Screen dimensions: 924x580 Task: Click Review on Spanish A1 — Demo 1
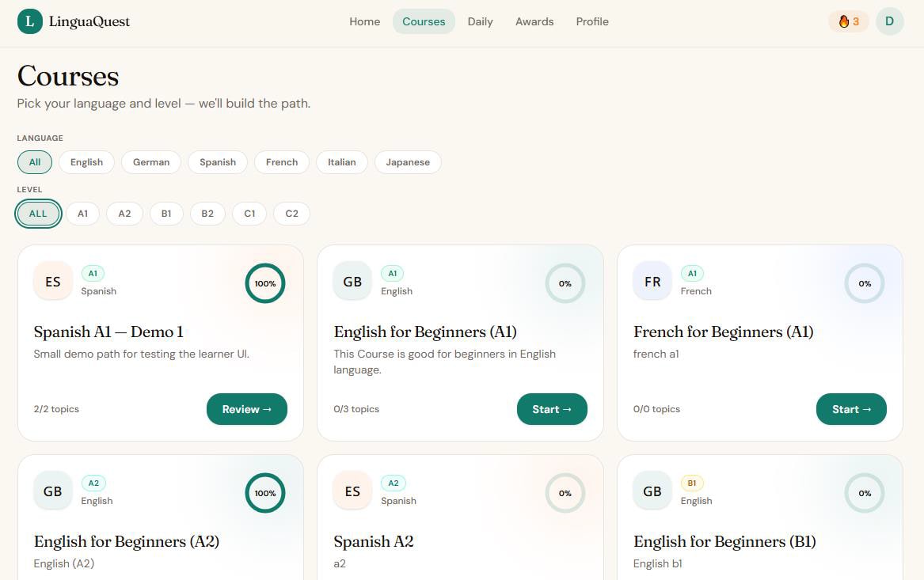click(247, 409)
